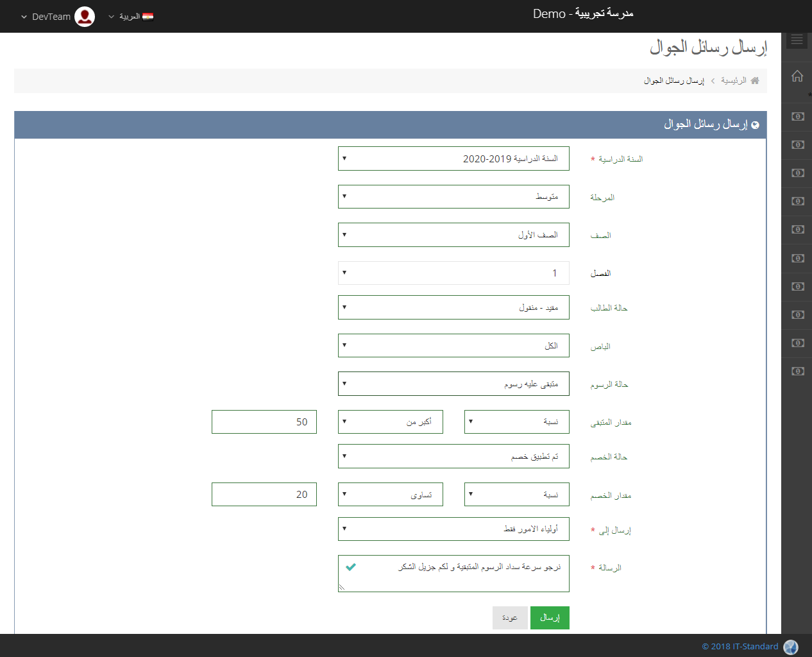Expand the المرحلة dropdown showing متوسط
Screen dimensions: 812x657
[x=453, y=197]
